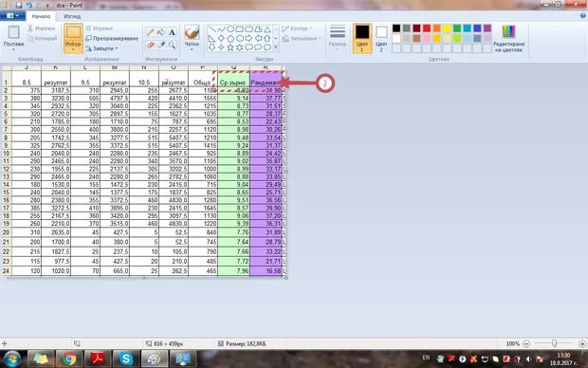The height and width of the screenshot is (368, 588).
Task: Open Windows Start button
Action: tap(12, 359)
